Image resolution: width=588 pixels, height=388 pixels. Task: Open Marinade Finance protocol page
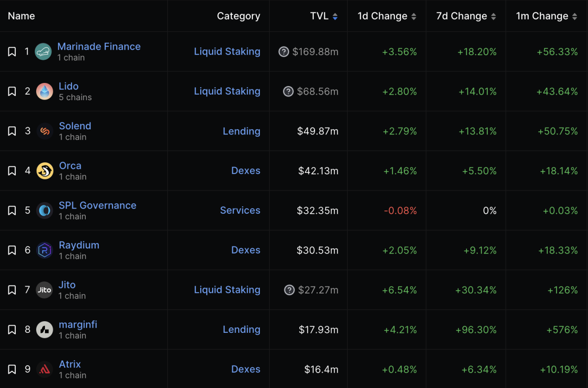coord(99,46)
